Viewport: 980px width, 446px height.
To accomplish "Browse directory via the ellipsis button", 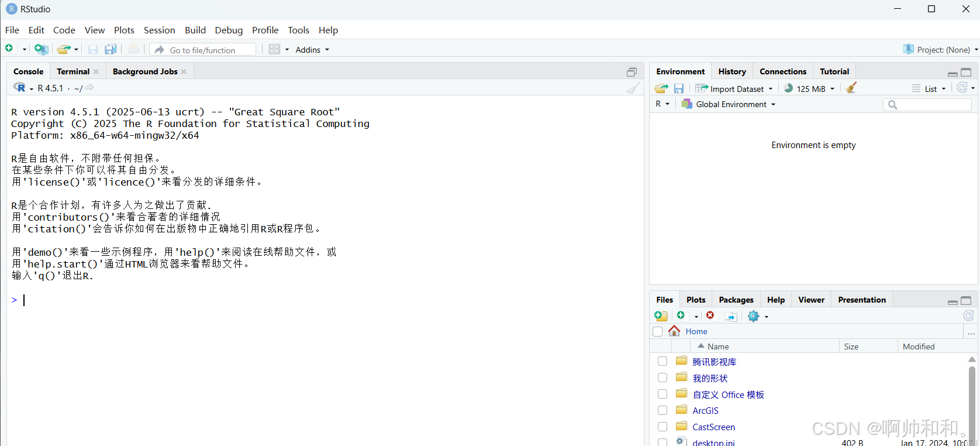I will point(971,332).
